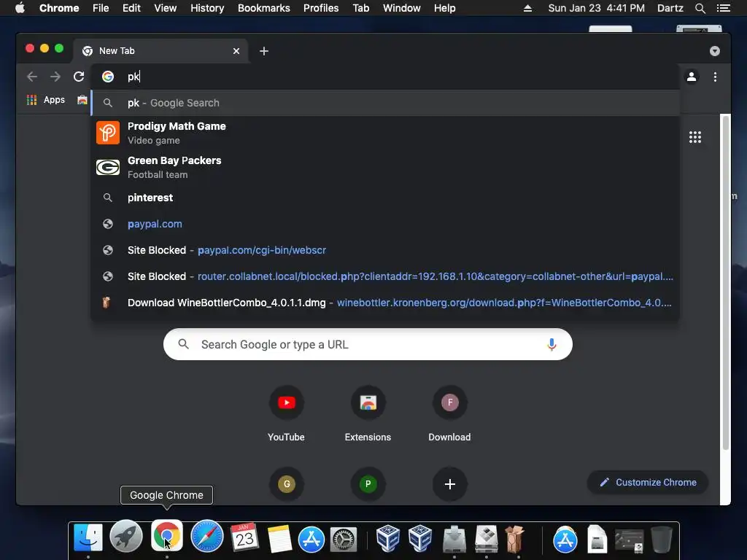Select the paypal.com/cgi-bin/webscr Site Blocked suggestion

[385, 250]
